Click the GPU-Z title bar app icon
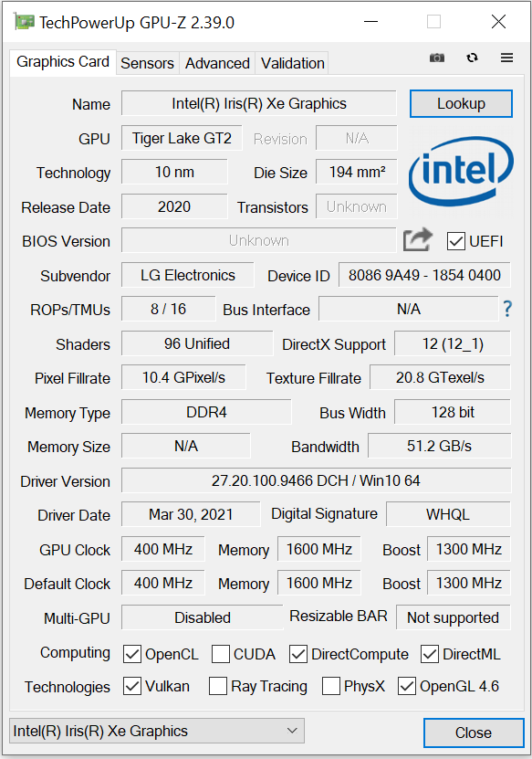This screenshot has width=532, height=759. pos(24,22)
